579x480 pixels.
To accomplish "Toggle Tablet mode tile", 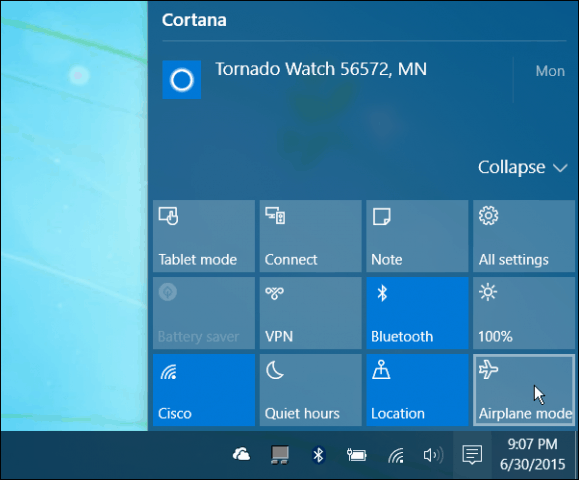I will point(204,236).
